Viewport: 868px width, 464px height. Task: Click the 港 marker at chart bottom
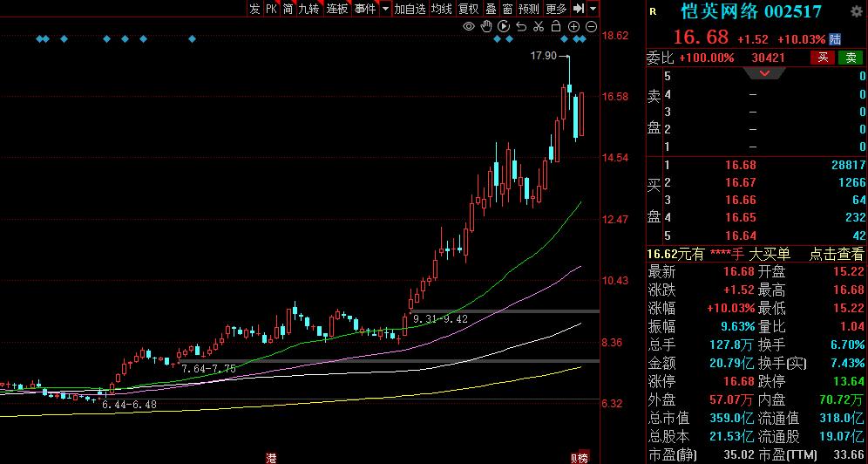pos(271,459)
